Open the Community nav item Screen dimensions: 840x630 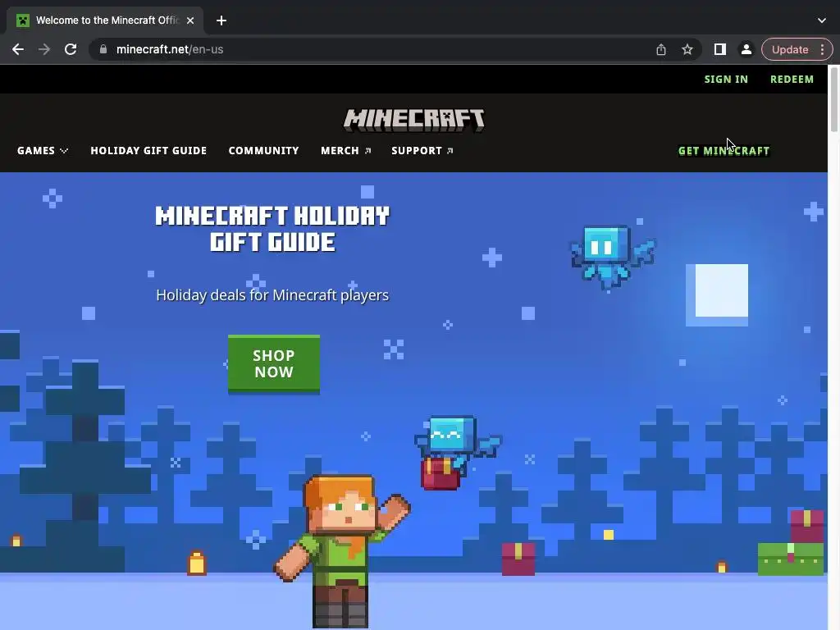point(263,151)
